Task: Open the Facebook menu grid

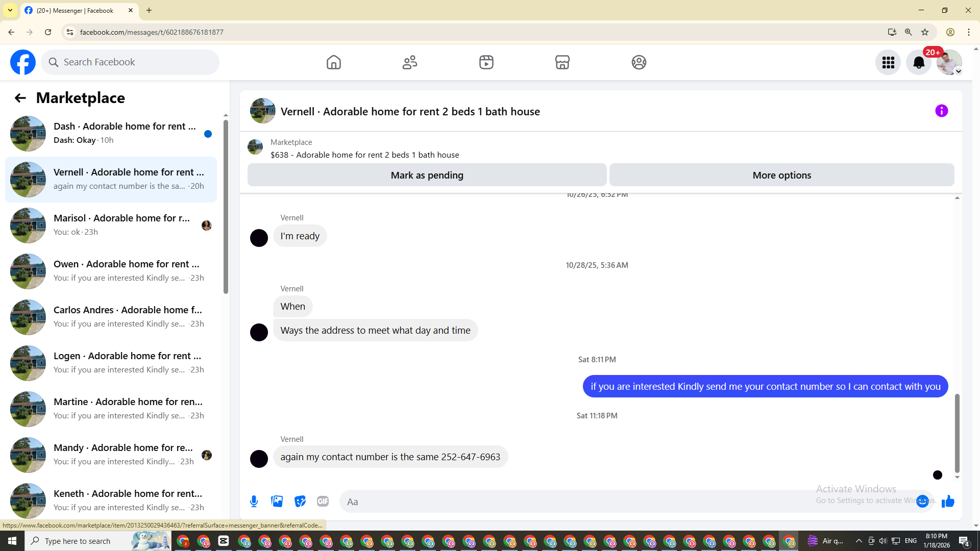Action: (888, 62)
